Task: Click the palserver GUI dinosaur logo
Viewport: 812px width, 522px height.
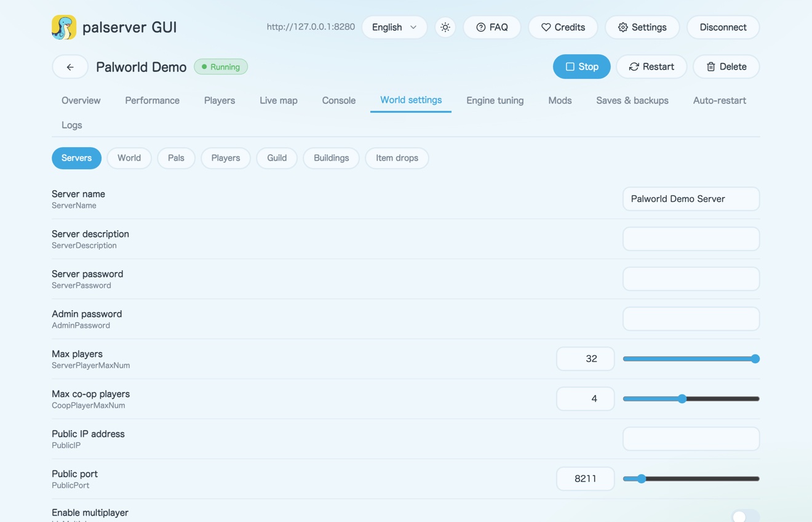Action: [64, 27]
